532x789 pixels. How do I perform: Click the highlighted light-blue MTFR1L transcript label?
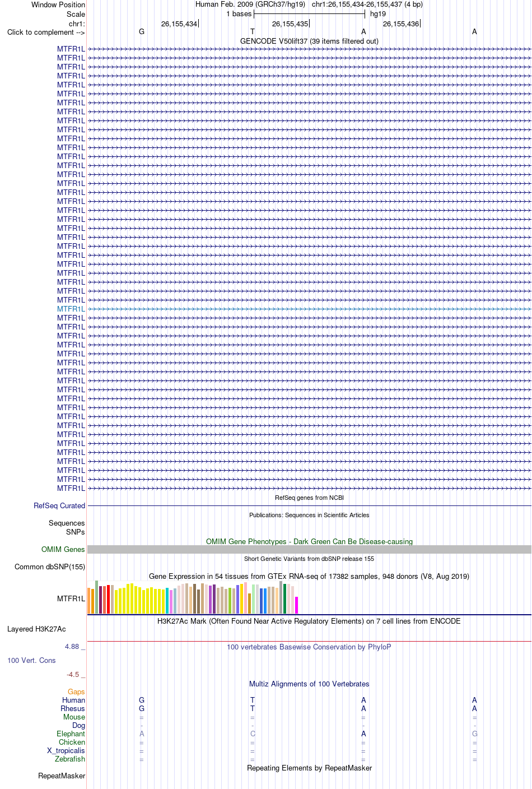(x=71, y=309)
